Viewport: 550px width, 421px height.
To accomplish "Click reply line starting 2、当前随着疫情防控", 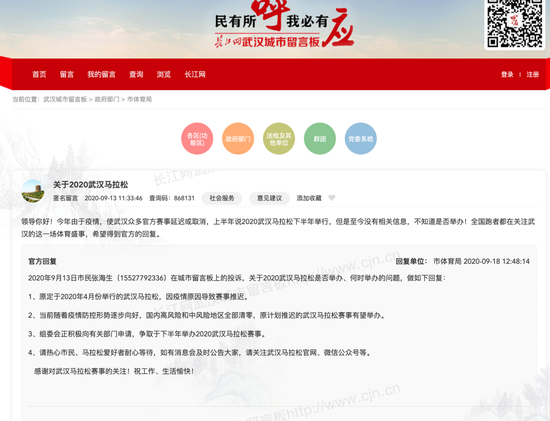I will tap(207, 315).
